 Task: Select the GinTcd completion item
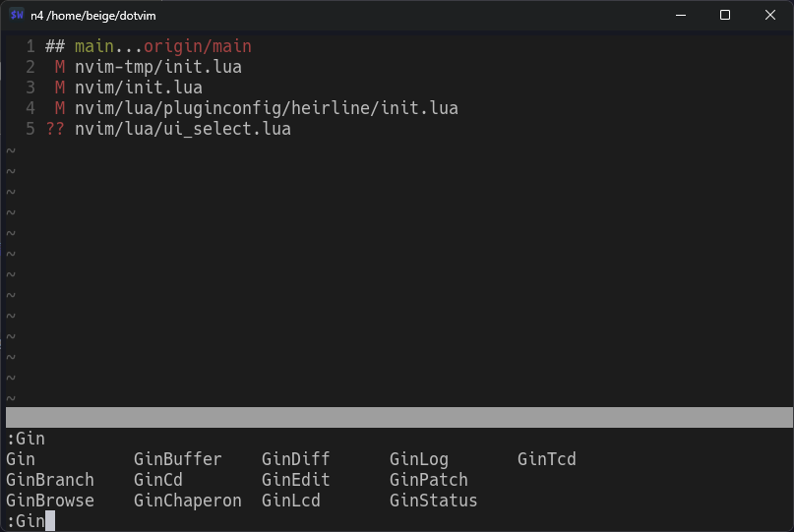point(547,459)
